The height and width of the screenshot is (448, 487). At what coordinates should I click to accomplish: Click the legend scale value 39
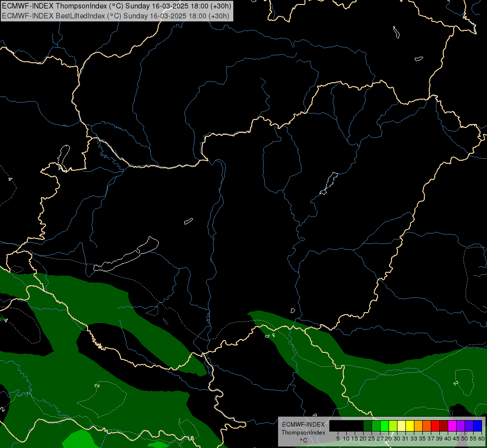point(439,439)
